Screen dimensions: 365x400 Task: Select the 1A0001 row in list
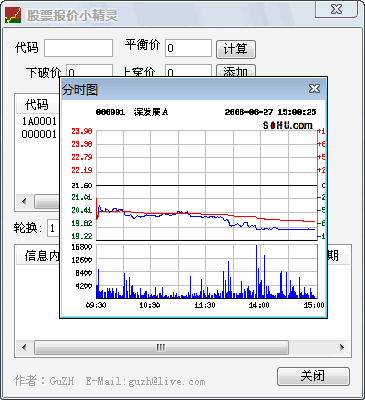click(39, 121)
